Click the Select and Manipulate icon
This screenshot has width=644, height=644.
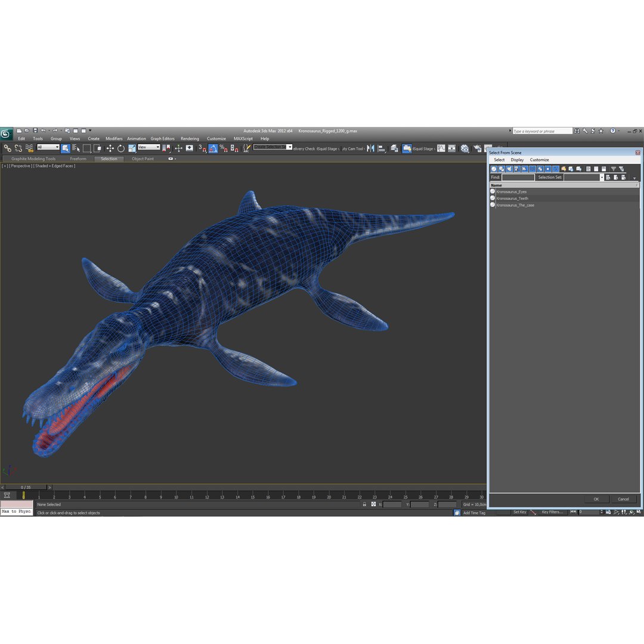click(178, 148)
